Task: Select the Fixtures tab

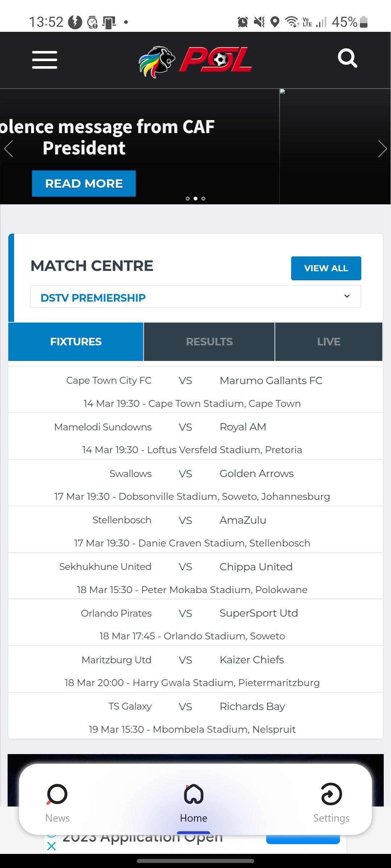Action: pyautogui.click(x=76, y=342)
